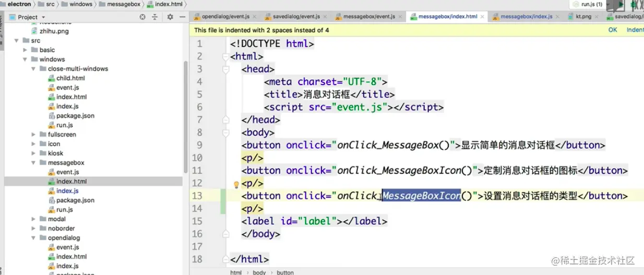The height and width of the screenshot is (275, 644).
Task: Fold the html tag at line 2
Action: (x=225, y=56)
